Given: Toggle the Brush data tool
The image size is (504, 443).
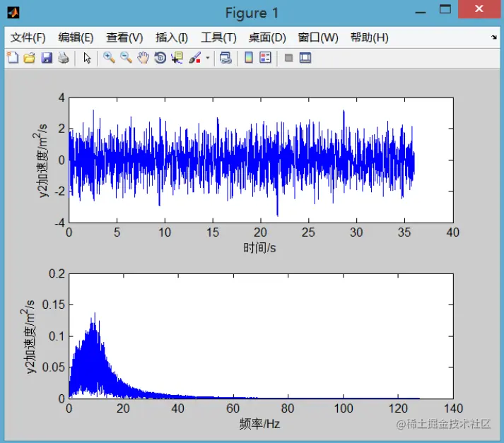Looking at the screenshot, I should tap(195, 58).
